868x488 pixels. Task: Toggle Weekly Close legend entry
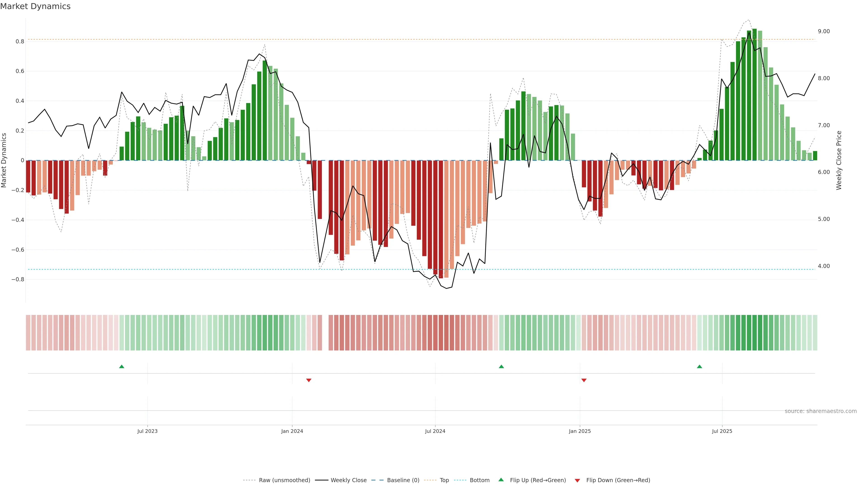348,480
